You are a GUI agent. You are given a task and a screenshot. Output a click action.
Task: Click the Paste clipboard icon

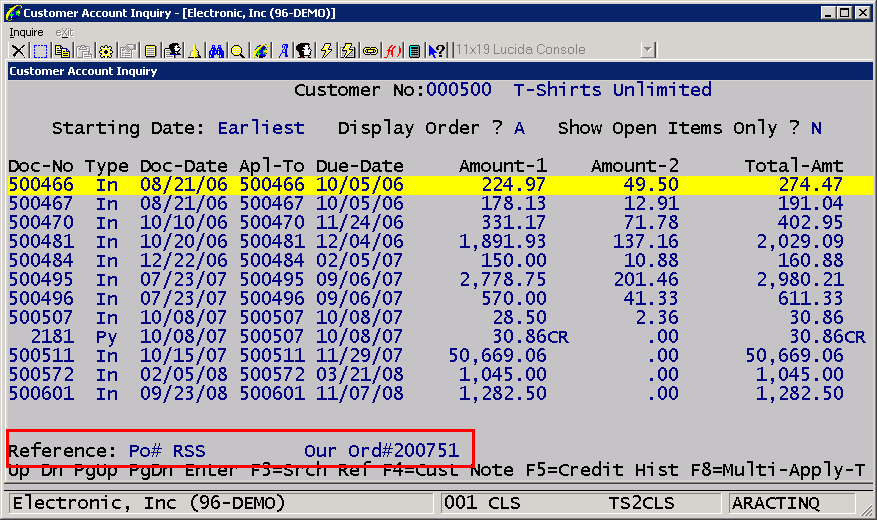pyautogui.click(x=84, y=51)
